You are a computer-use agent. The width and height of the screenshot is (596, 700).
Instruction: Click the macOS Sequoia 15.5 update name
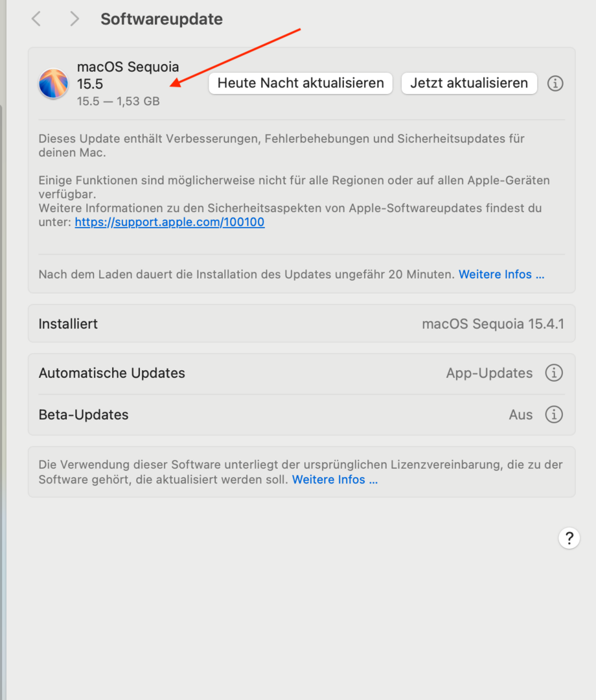coord(128,75)
